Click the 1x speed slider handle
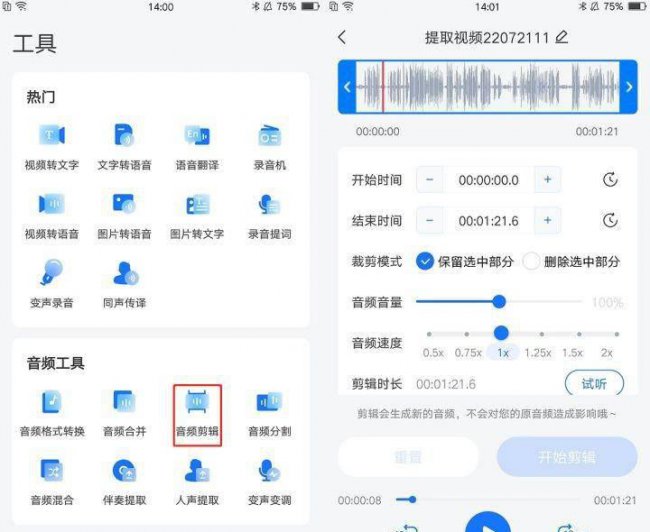The image size is (650, 532). pos(501,333)
